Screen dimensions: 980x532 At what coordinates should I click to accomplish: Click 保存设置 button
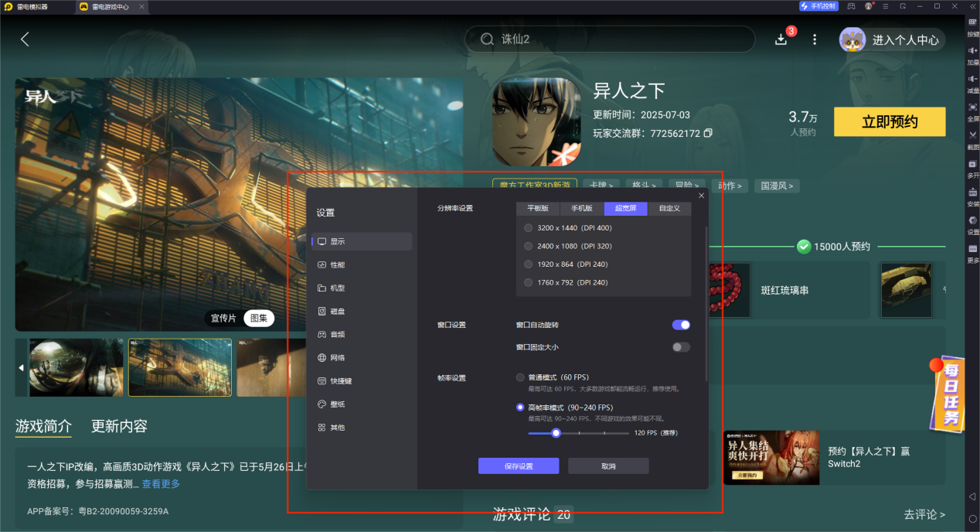(x=519, y=466)
